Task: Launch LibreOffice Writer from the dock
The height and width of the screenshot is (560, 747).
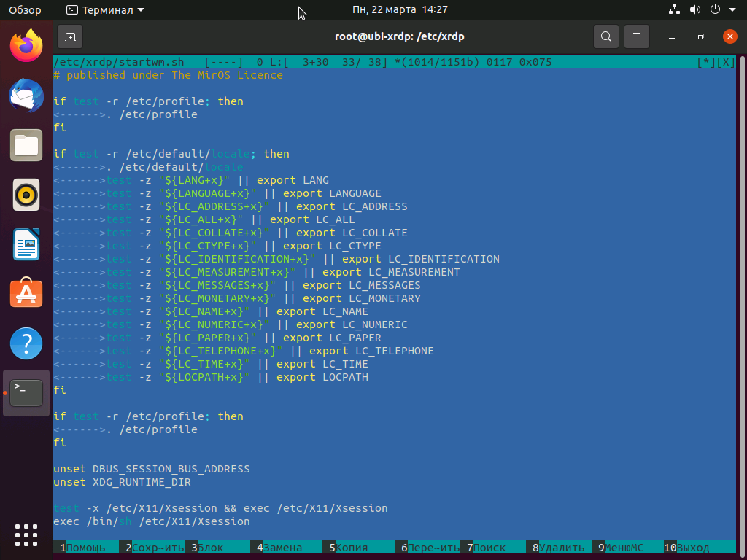Action: tap(26, 244)
